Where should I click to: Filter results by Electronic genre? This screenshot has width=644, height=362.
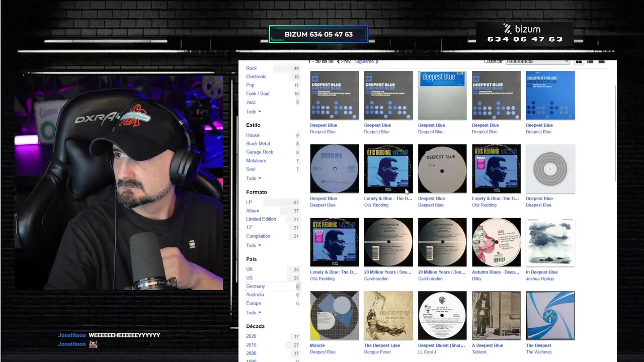click(256, 76)
